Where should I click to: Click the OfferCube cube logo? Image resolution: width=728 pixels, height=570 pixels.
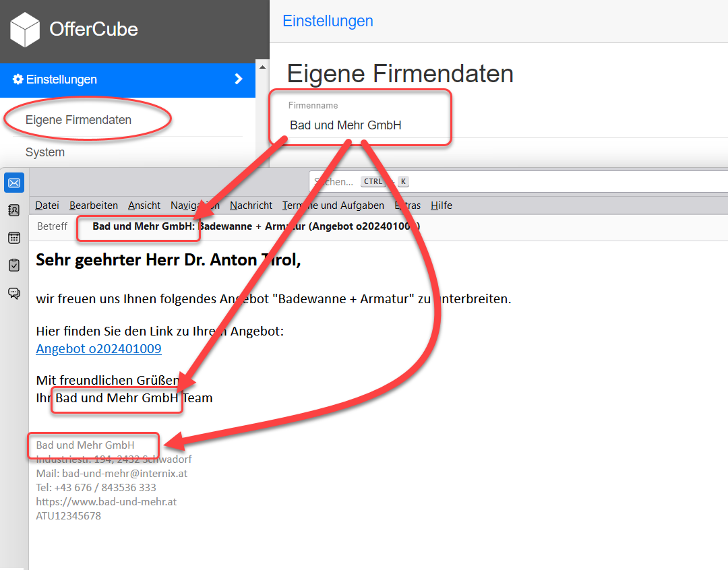[x=25, y=29]
